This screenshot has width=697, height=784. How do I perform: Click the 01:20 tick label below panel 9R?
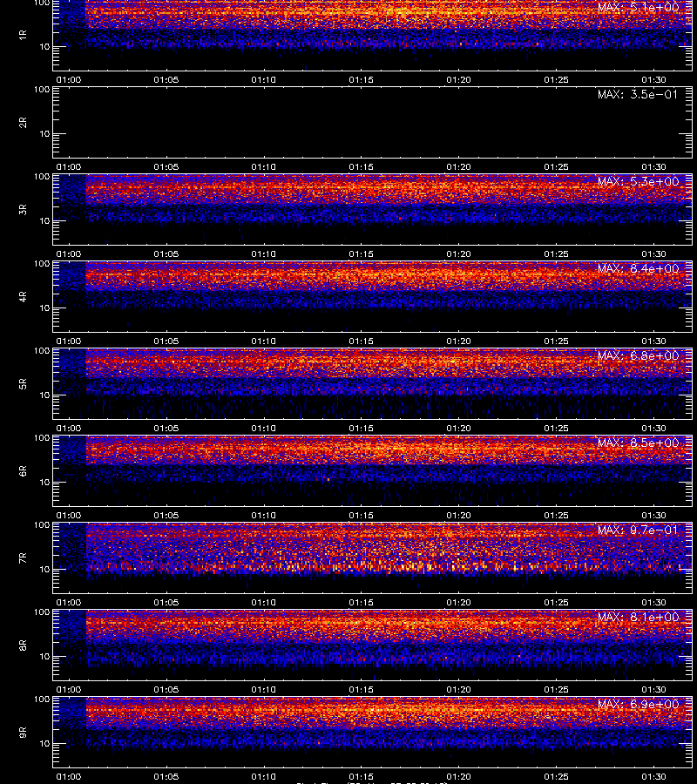458,776
